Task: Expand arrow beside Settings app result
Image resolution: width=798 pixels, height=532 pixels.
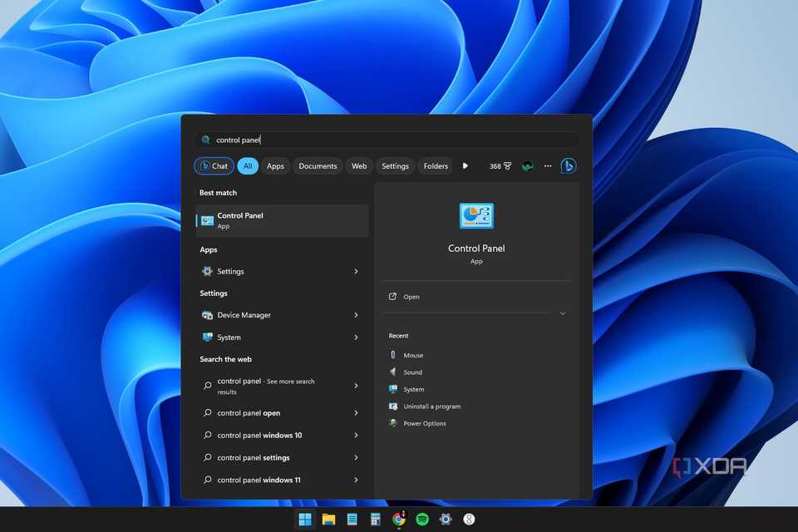Action: [x=357, y=271]
